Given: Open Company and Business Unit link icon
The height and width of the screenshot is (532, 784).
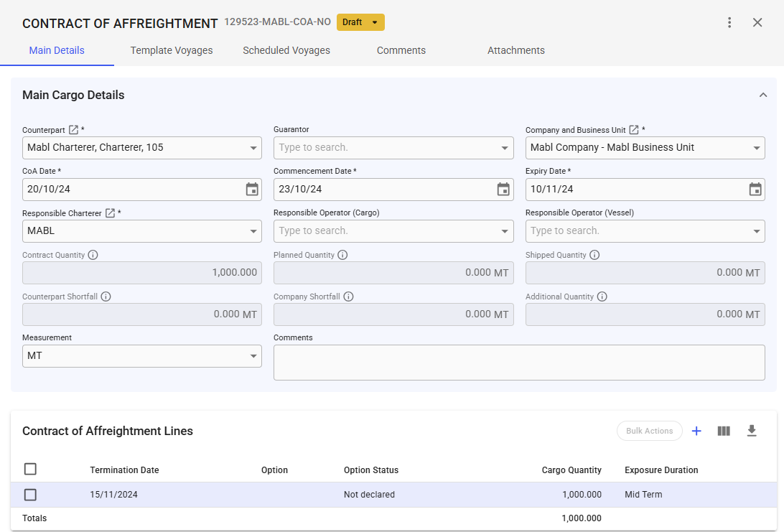Looking at the screenshot, I should [634, 130].
